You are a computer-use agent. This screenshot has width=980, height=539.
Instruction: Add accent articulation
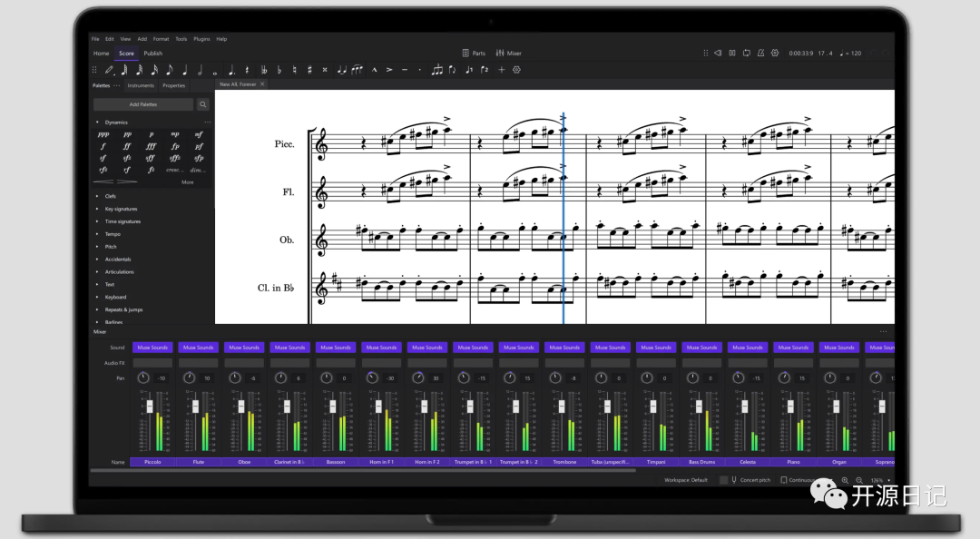point(388,70)
